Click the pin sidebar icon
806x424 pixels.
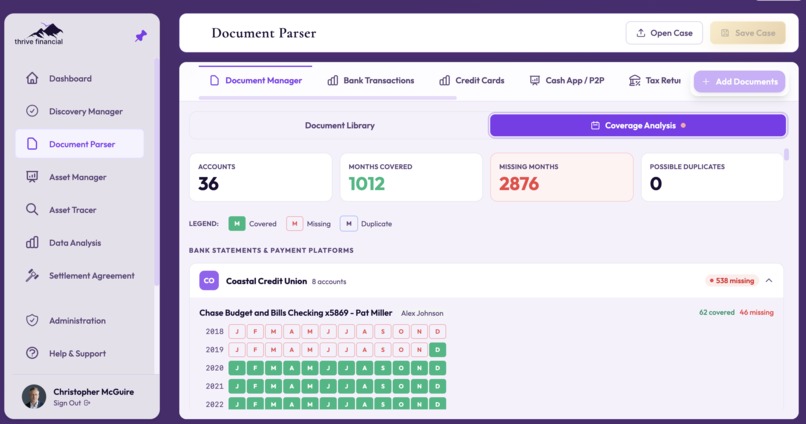tap(141, 36)
